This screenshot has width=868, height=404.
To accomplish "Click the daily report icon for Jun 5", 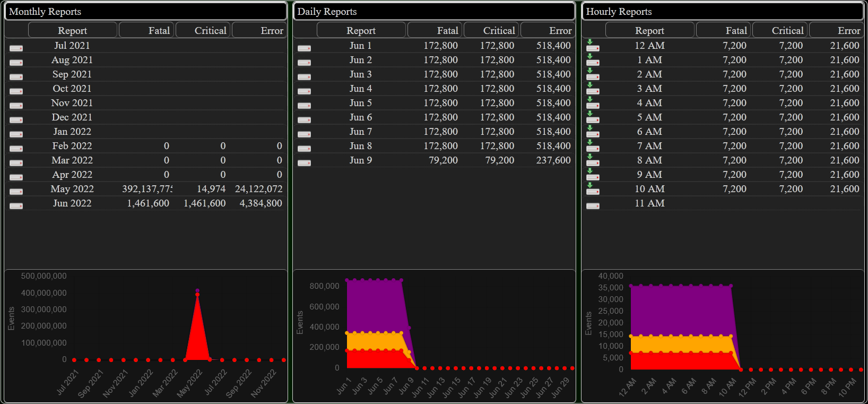I will pyautogui.click(x=305, y=106).
